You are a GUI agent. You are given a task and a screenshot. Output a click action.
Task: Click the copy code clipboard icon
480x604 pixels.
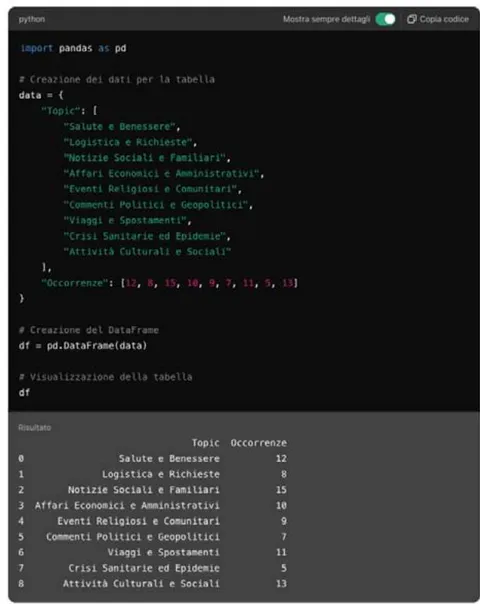coord(411,19)
